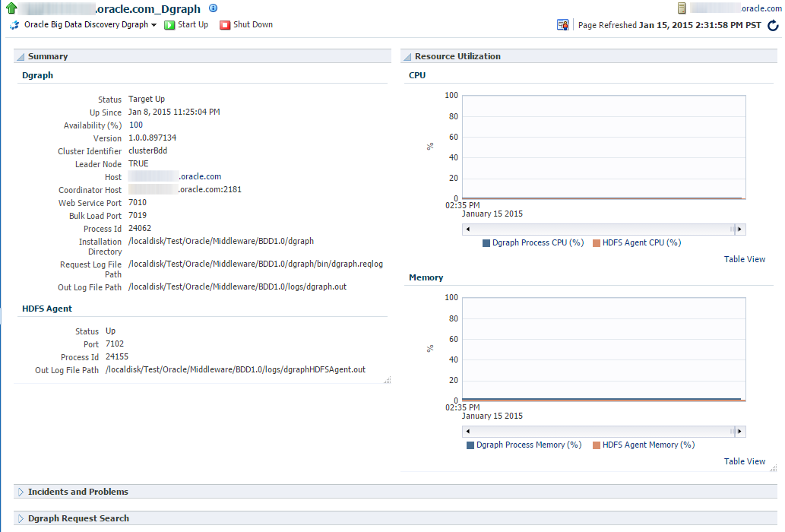Collapse the Summary panel via its triangle icon
This screenshot has height=532, width=785.
19,55
